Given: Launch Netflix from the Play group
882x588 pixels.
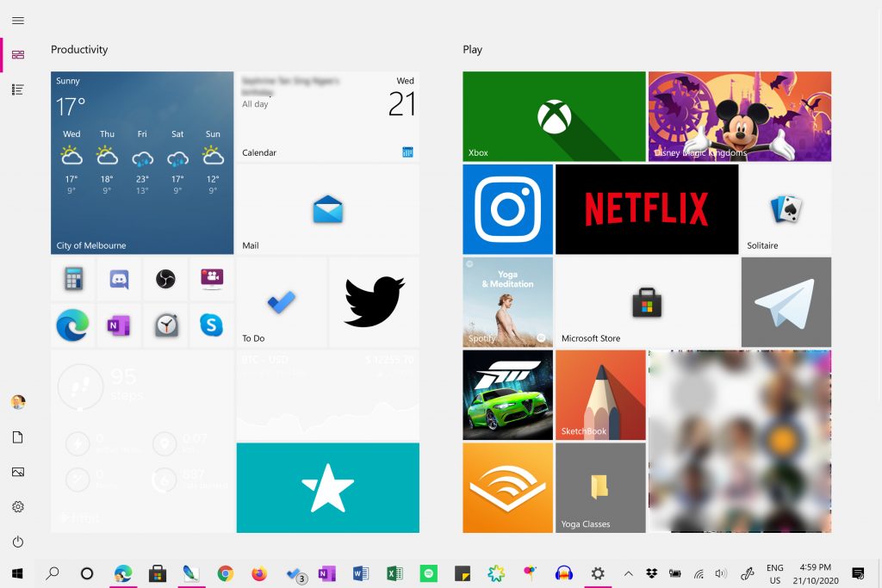Looking at the screenshot, I should (647, 209).
